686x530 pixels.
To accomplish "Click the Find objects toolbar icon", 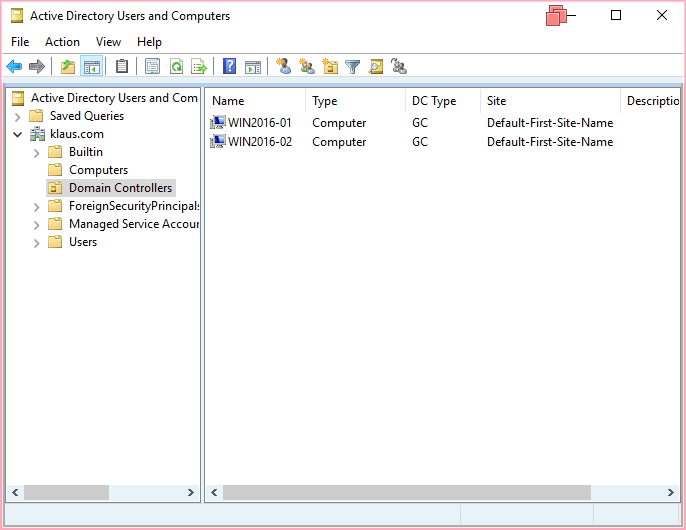I will point(376,67).
